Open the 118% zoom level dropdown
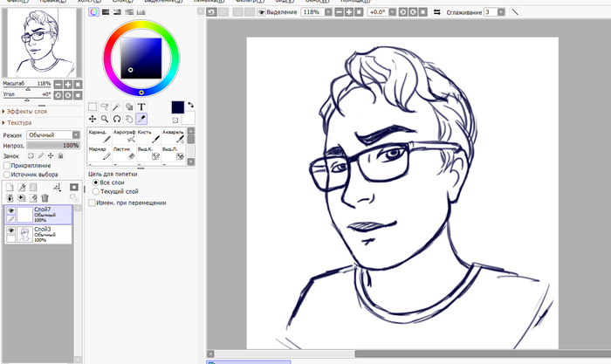The height and width of the screenshot is (364, 611). (327, 13)
